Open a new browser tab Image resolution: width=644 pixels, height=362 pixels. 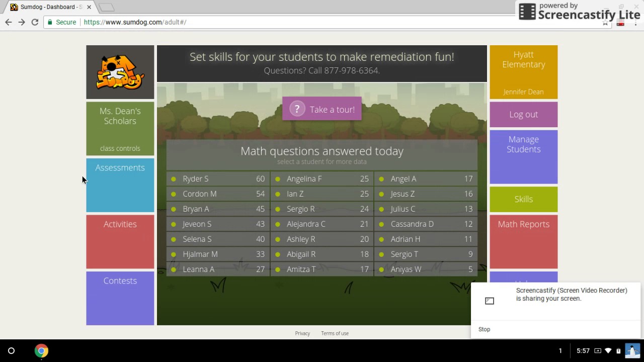pyautogui.click(x=106, y=7)
